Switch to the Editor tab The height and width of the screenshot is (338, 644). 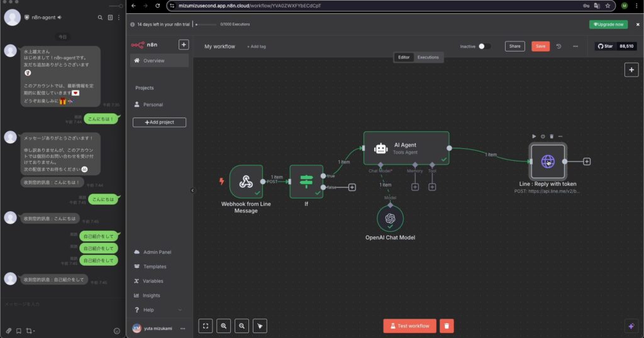point(404,57)
